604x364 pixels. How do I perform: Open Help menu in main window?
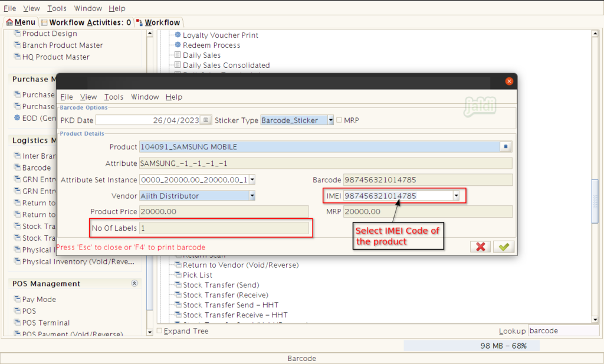[x=117, y=8]
